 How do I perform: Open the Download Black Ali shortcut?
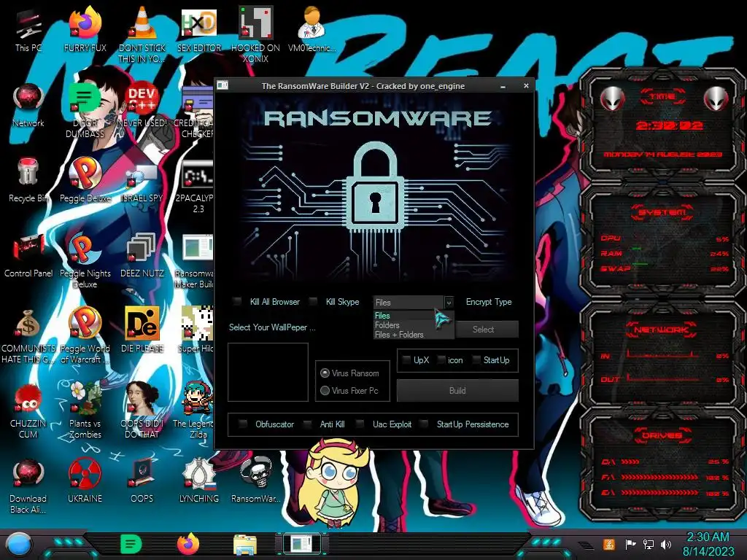28,486
